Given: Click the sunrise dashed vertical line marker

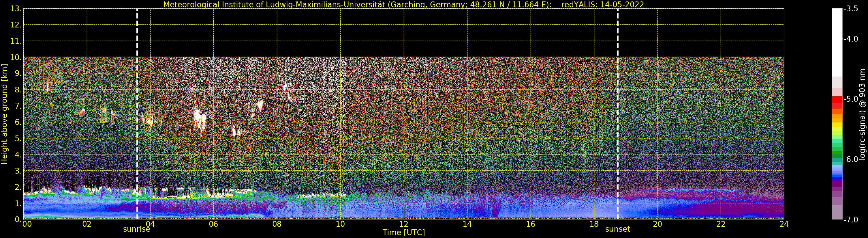Looking at the screenshot, I should 137,114.
